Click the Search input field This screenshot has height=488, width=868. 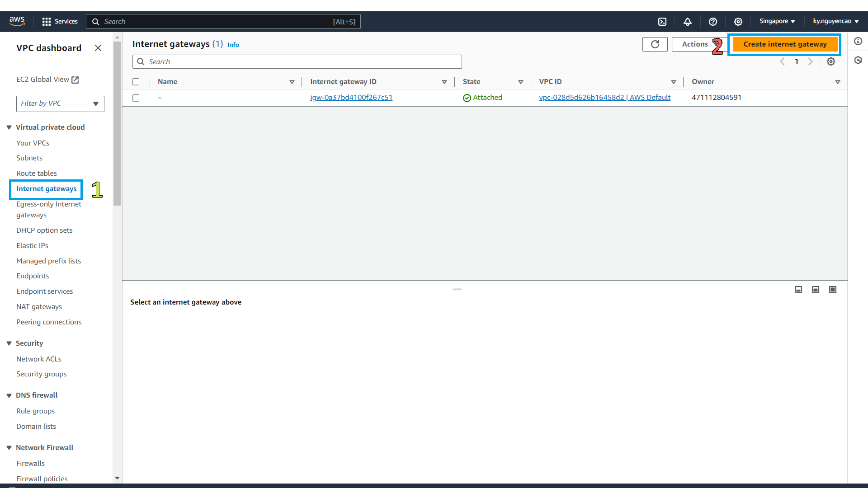click(297, 61)
